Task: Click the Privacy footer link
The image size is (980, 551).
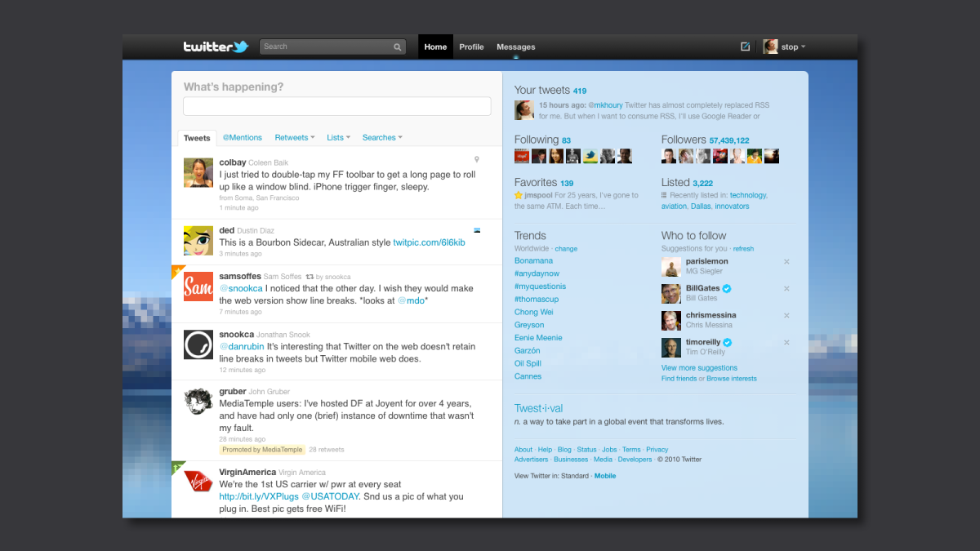Action: point(657,450)
